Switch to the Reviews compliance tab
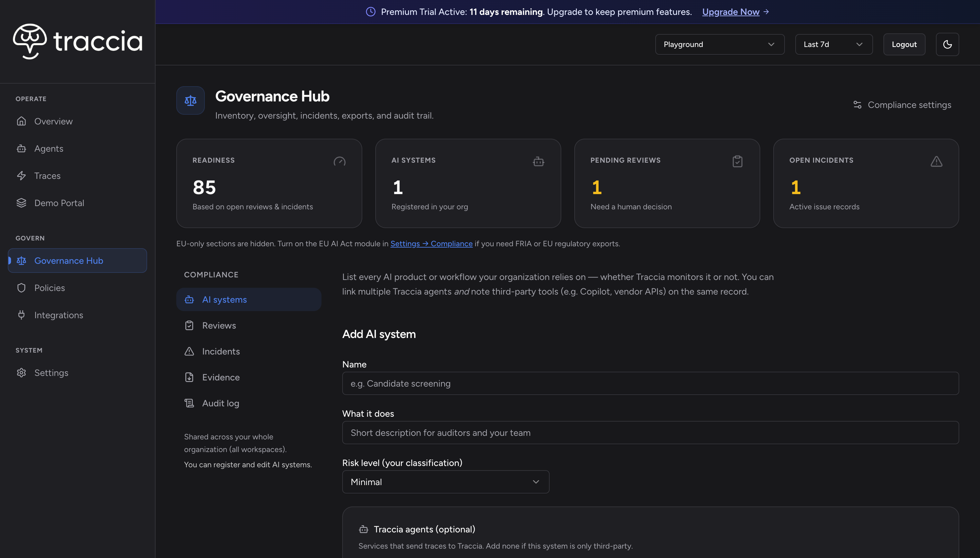 pyautogui.click(x=249, y=325)
